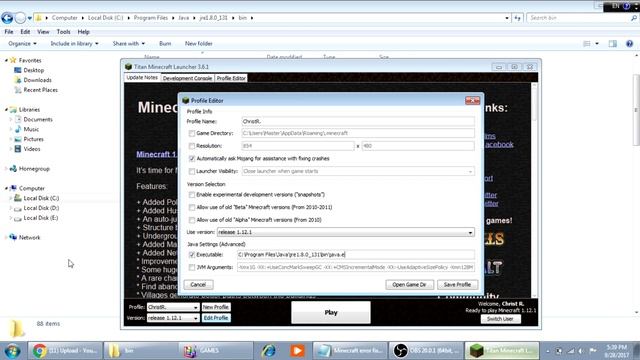Enable the JVM Arguments checkbox
This screenshot has height=360, width=640.
point(192,267)
